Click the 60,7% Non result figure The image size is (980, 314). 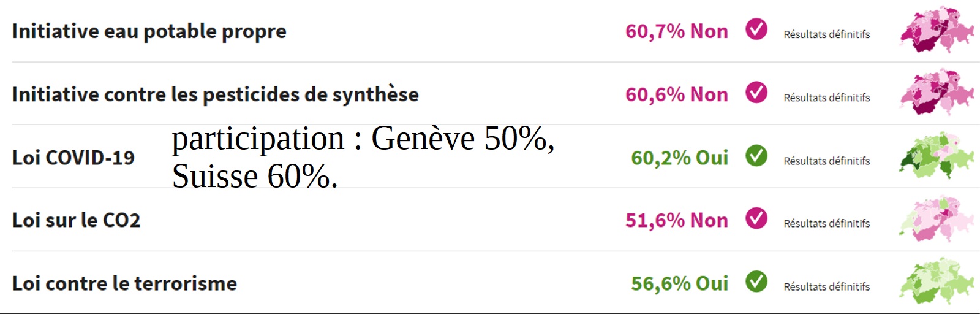677,31
